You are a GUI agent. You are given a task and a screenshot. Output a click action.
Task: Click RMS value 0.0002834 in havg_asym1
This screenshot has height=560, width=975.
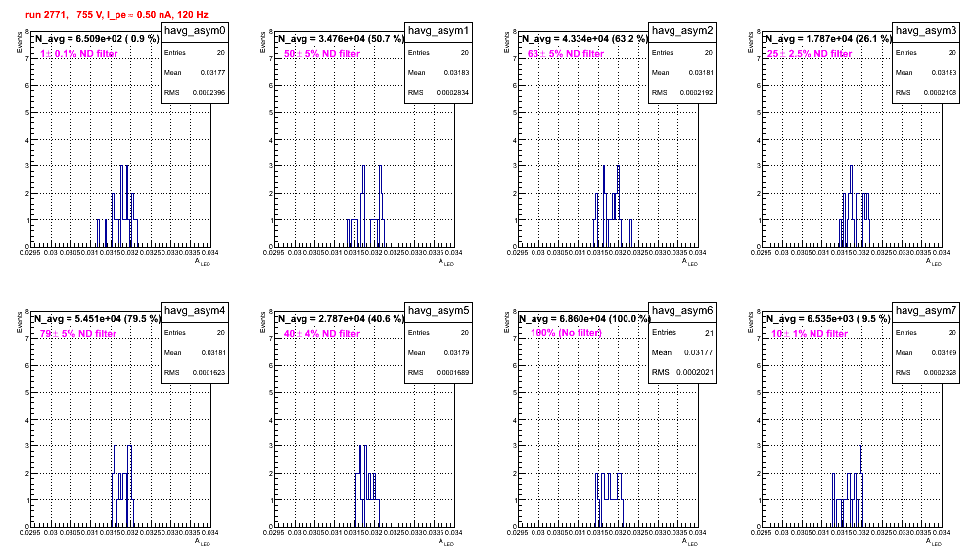pos(452,93)
